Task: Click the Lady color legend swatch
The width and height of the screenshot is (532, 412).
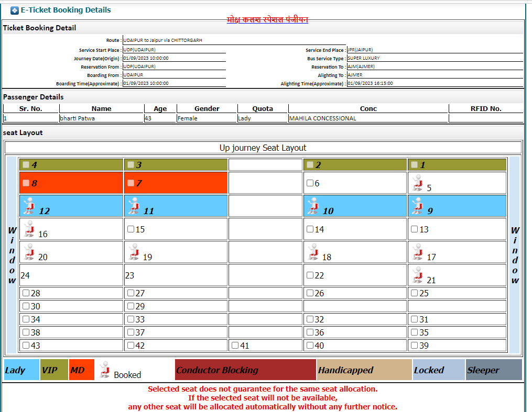Action: tap(21, 370)
